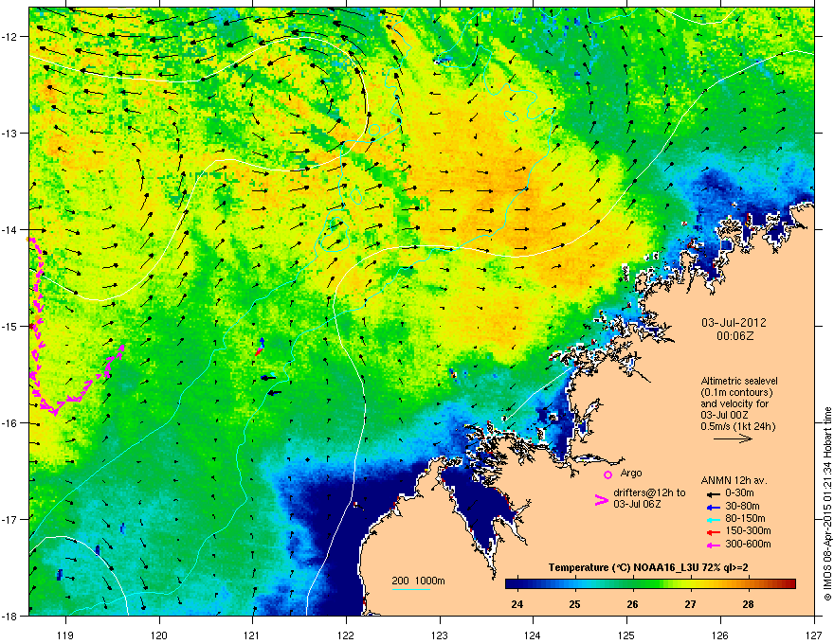The height and width of the screenshot is (644, 834).
Task: Click the '03-Jul 06Z' drifters date text
Action: point(637,504)
